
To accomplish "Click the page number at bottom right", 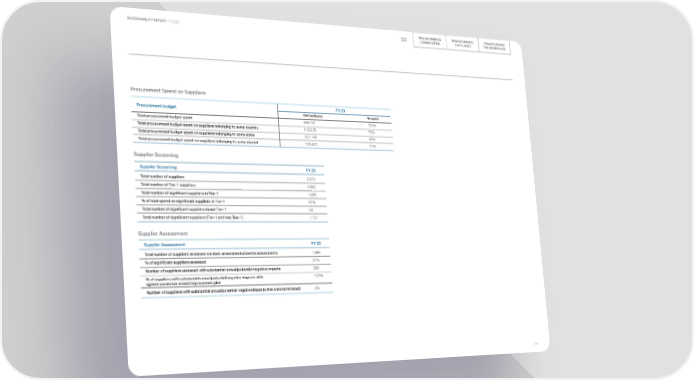I will (536, 343).
